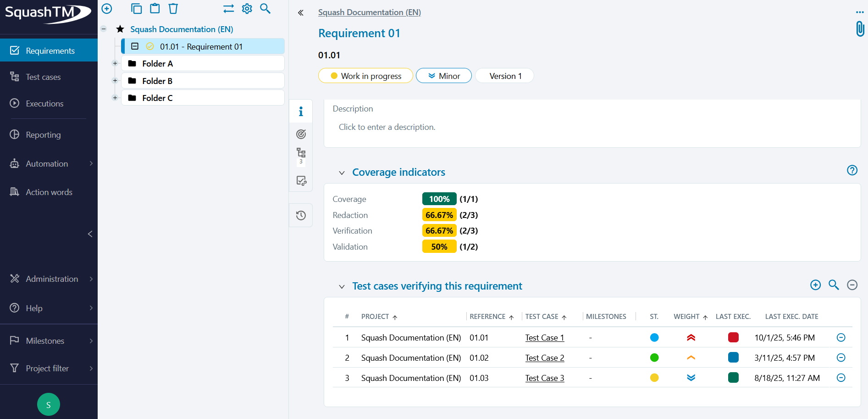Screen dimensions: 868x419
Task: Click the trash delete icon
Action: point(173,8)
